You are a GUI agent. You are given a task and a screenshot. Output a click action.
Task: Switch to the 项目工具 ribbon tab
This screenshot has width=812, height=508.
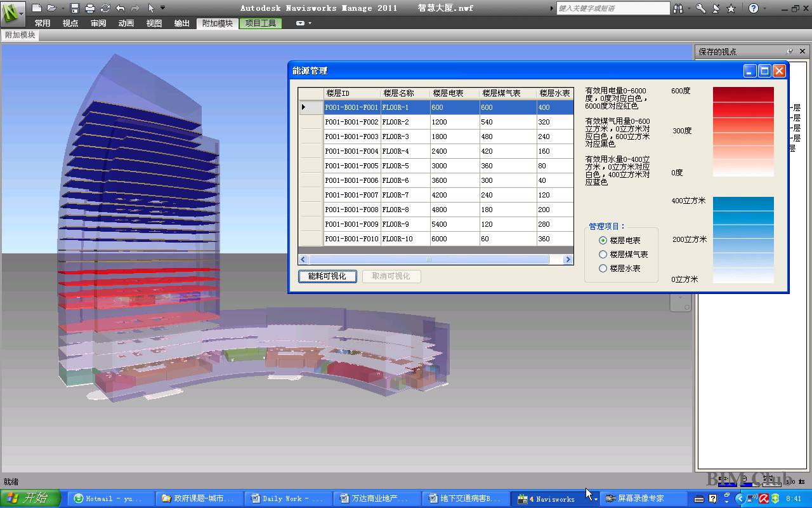[261, 23]
